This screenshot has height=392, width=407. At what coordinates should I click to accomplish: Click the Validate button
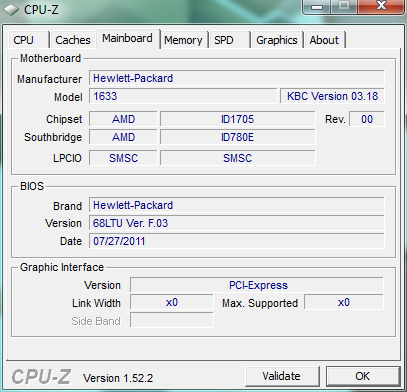tap(282, 376)
